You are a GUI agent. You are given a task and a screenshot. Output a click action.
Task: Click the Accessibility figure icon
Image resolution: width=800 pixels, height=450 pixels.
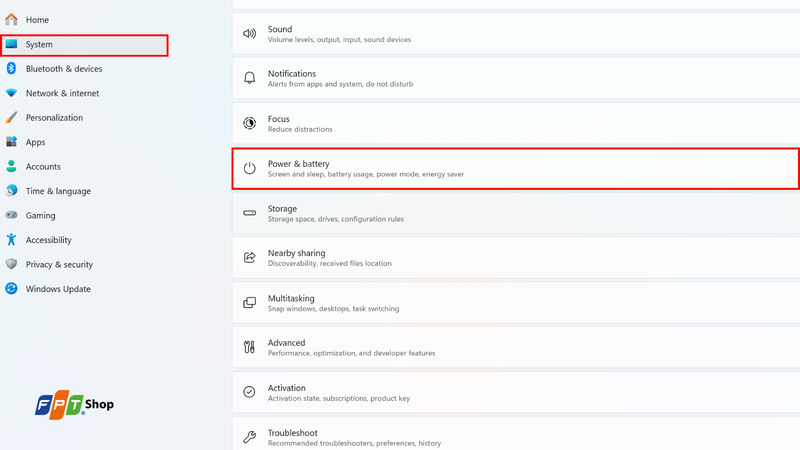(11, 240)
